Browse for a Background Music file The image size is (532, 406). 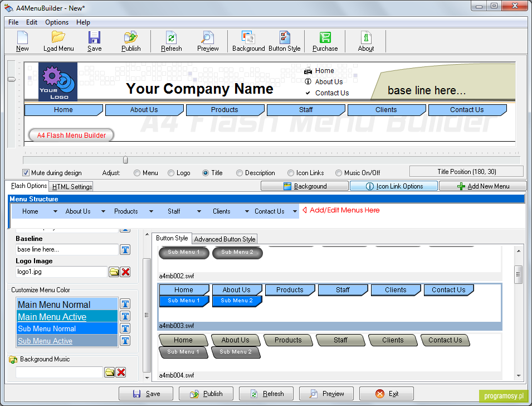coord(110,373)
